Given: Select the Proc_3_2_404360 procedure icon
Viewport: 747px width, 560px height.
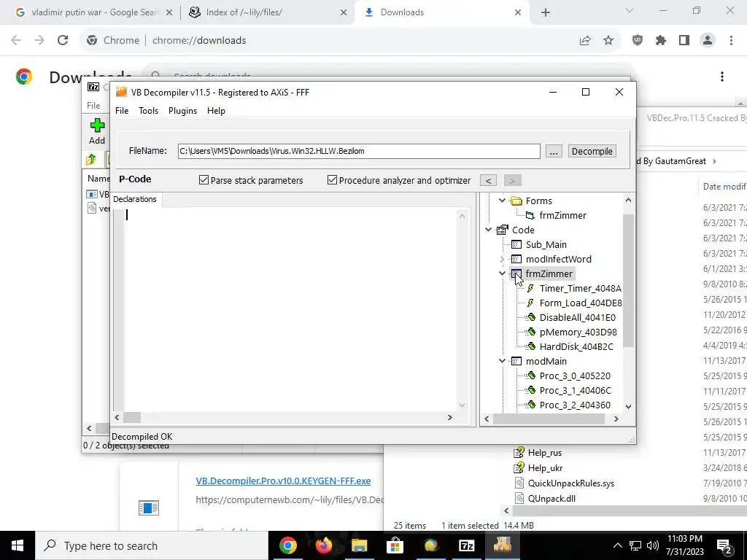Looking at the screenshot, I should pos(531,405).
